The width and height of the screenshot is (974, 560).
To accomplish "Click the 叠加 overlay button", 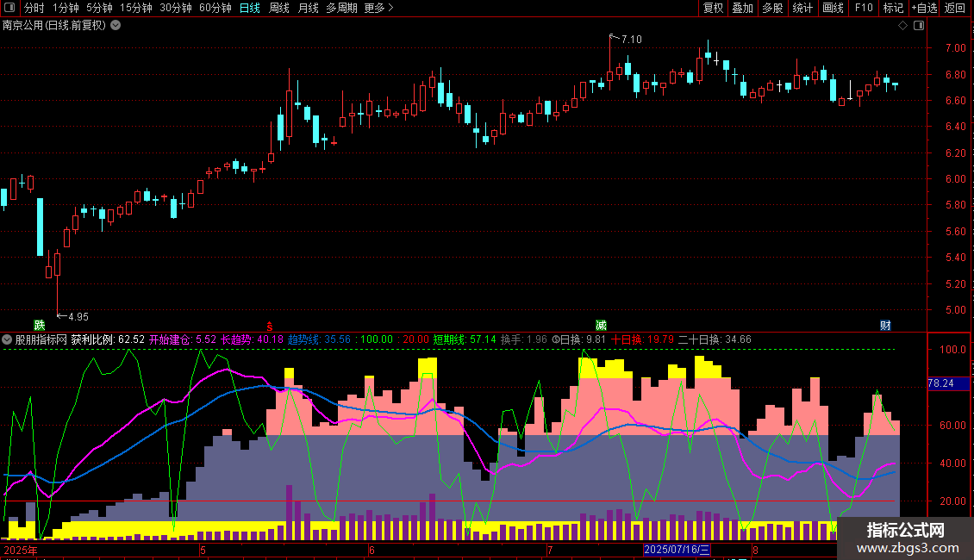I will [742, 8].
